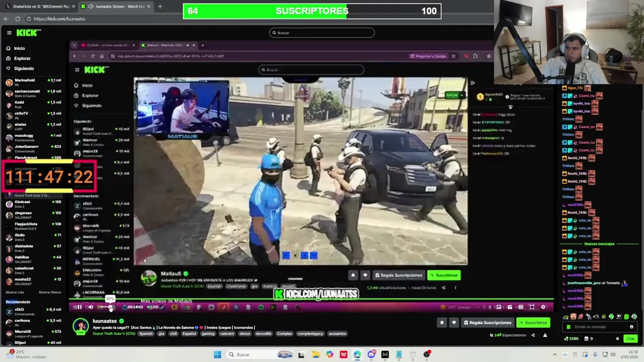Send with the green Chat button
Viewport: 644px width, 362px height.
point(630,339)
